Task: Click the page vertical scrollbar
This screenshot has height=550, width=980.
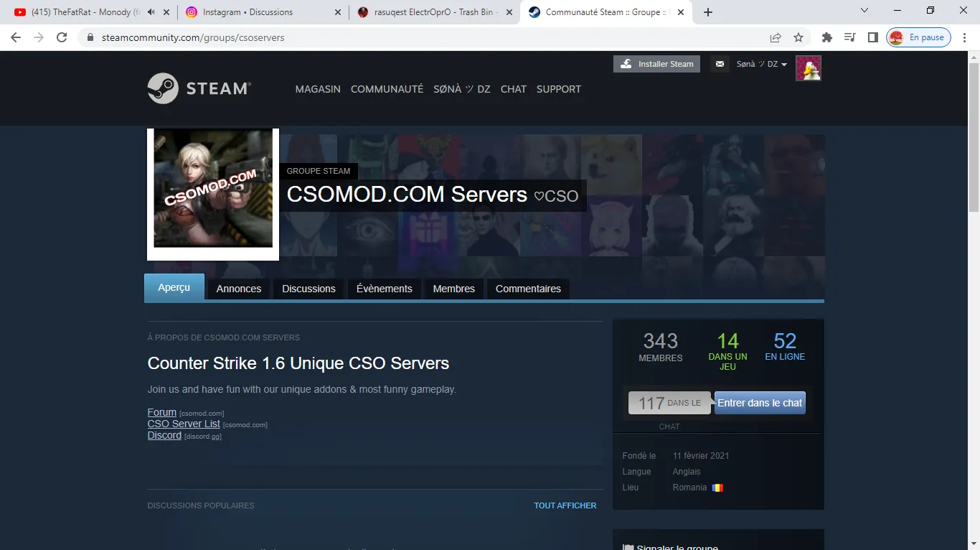Action: point(974,138)
